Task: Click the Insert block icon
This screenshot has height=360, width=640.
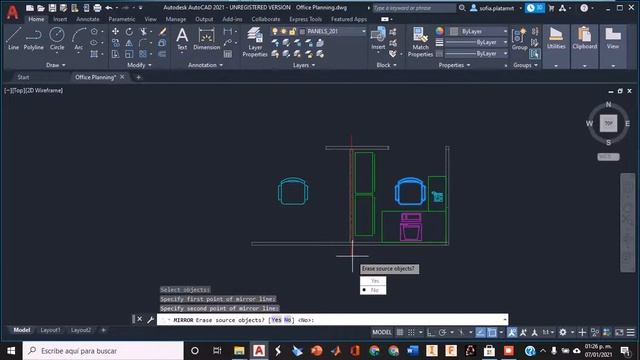Action: [378, 39]
